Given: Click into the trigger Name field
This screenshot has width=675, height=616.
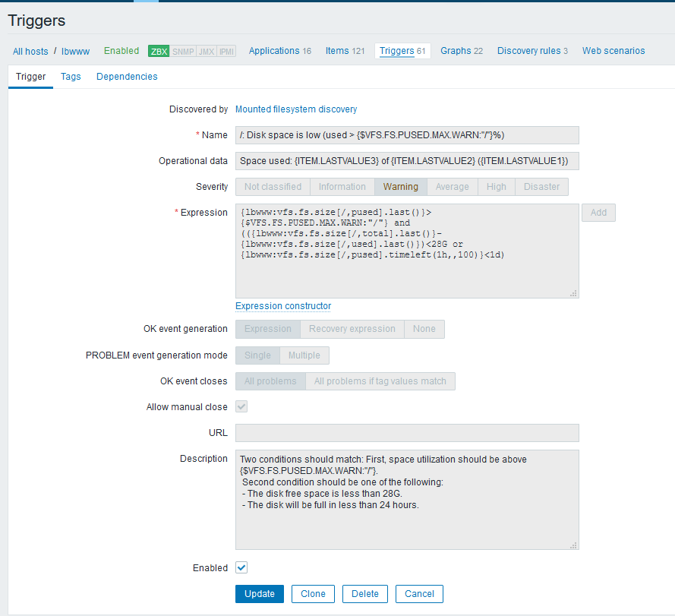Looking at the screenshot, I should point(407,135).
